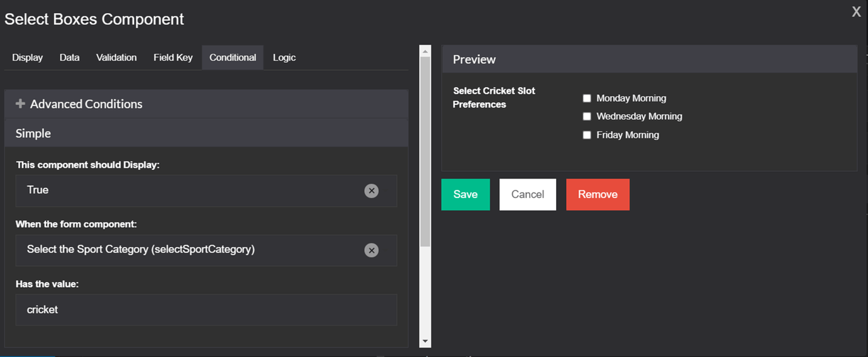Click scrollbar up arrow in settings panel

[425, 50]
